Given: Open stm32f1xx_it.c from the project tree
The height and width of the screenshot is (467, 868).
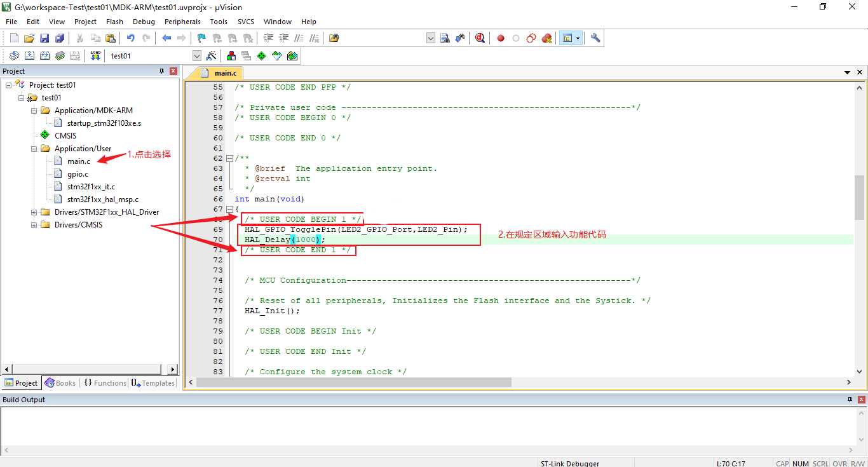Looking at the screenshot, I should coord(91,187).
